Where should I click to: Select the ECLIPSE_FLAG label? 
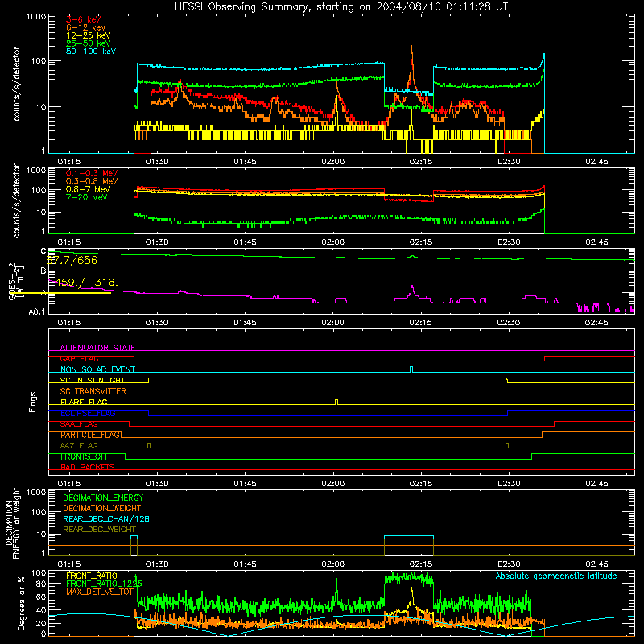(x=88, y=413)
